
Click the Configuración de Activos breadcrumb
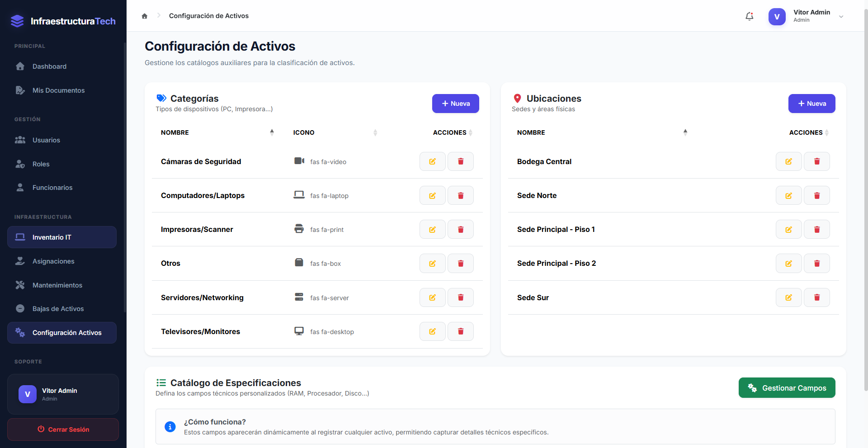(x=209, y=16)
